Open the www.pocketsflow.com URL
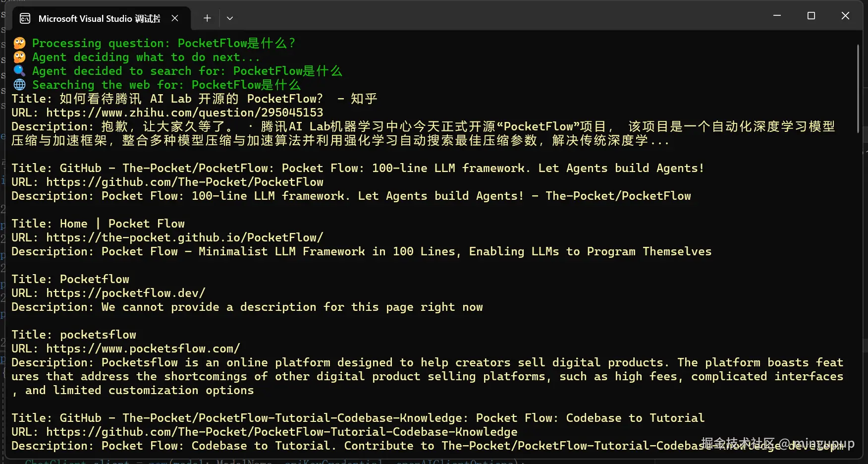 pyautogui.click(x=143, y=348)
